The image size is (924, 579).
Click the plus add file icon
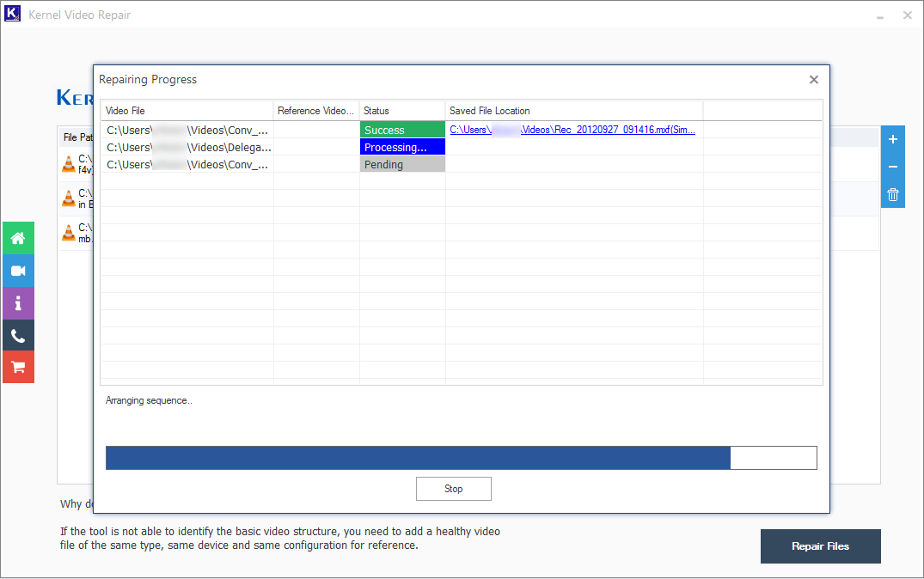(893, 140)
